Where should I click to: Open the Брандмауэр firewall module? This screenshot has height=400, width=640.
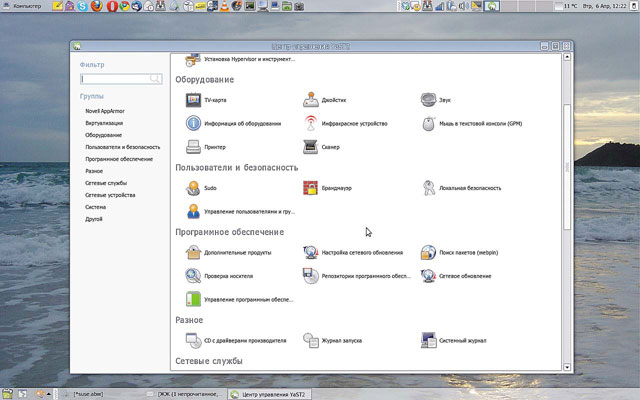[311, 188]
